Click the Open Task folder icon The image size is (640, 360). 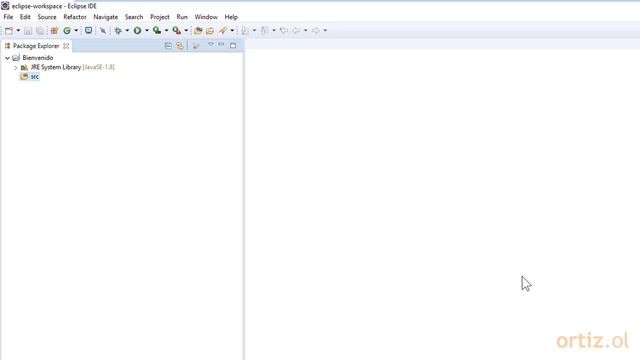(210, 31)
